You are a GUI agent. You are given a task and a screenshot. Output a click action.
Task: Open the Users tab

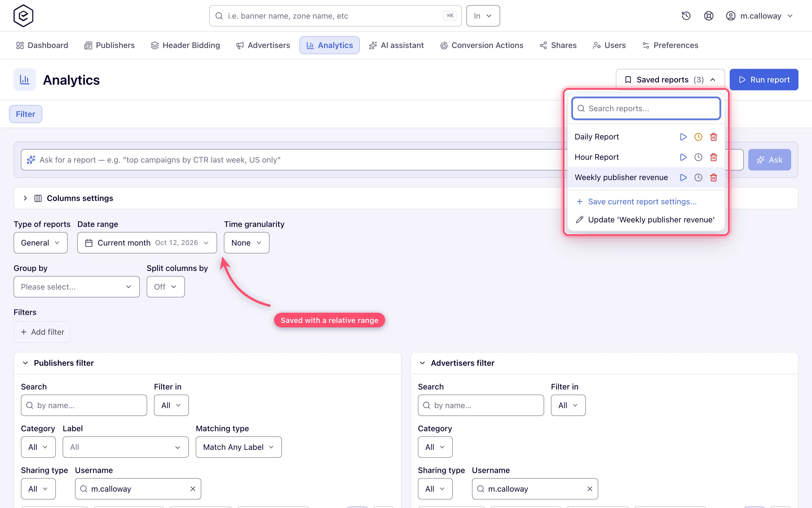click(609, 45)
